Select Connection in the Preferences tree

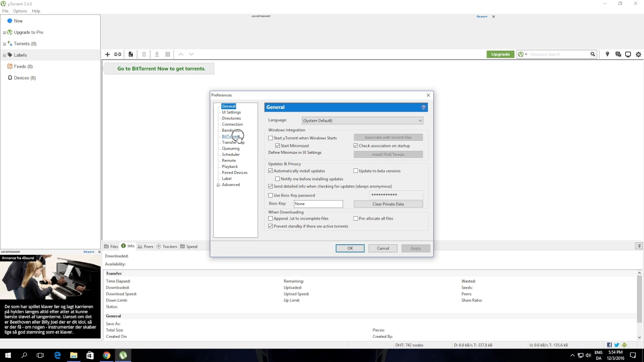[232, 124]
